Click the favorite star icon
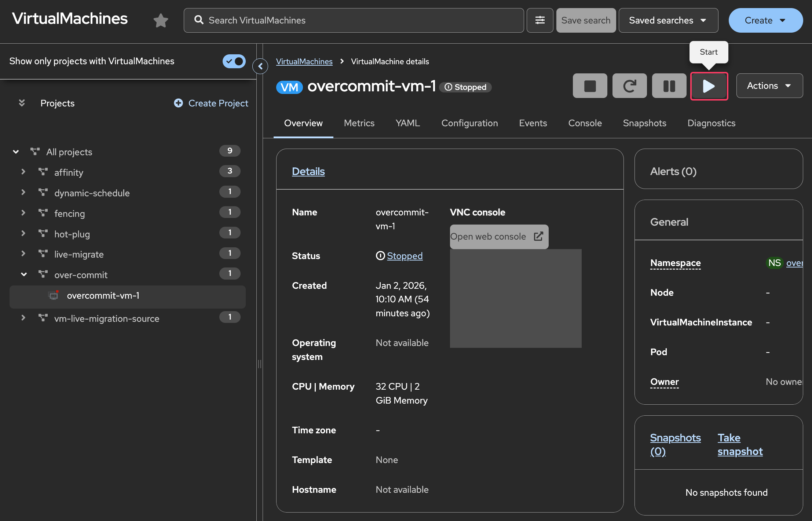The width and height of the screenshot is (812, 521). 161,21
